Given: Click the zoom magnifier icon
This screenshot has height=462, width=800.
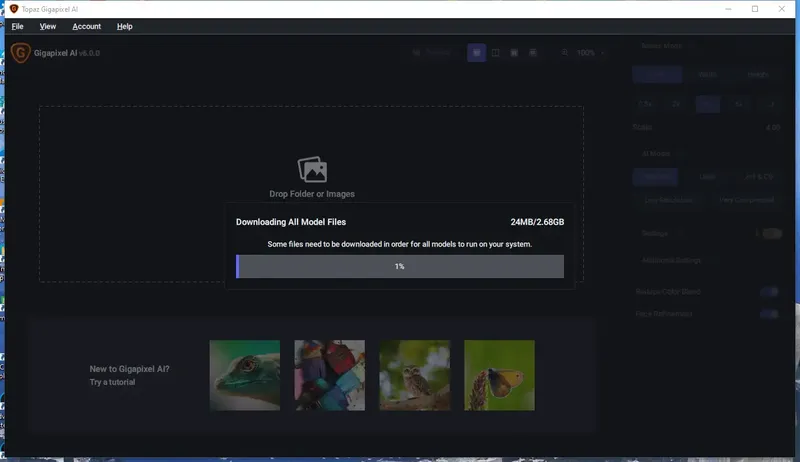Looking at the screenshot, I should pyautogui.click(x=565, y=53).
